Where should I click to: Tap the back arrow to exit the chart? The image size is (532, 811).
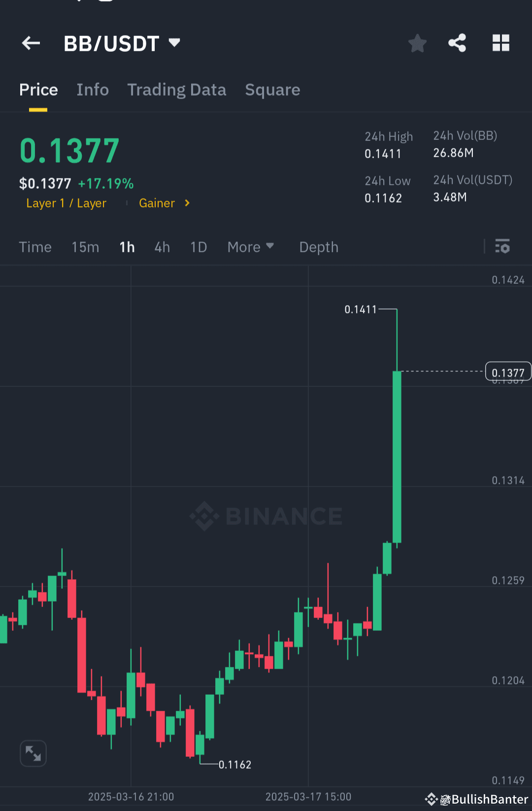point(31,43)
